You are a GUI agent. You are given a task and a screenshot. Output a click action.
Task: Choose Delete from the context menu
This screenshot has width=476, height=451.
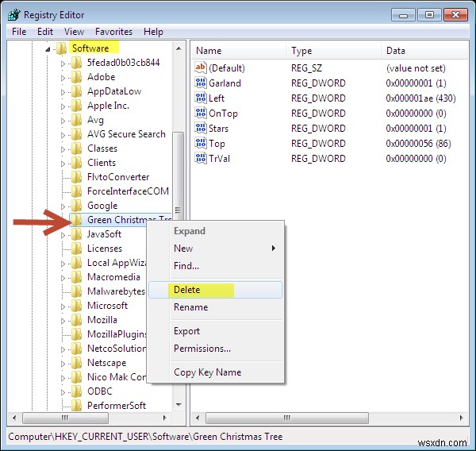(216, 290)
